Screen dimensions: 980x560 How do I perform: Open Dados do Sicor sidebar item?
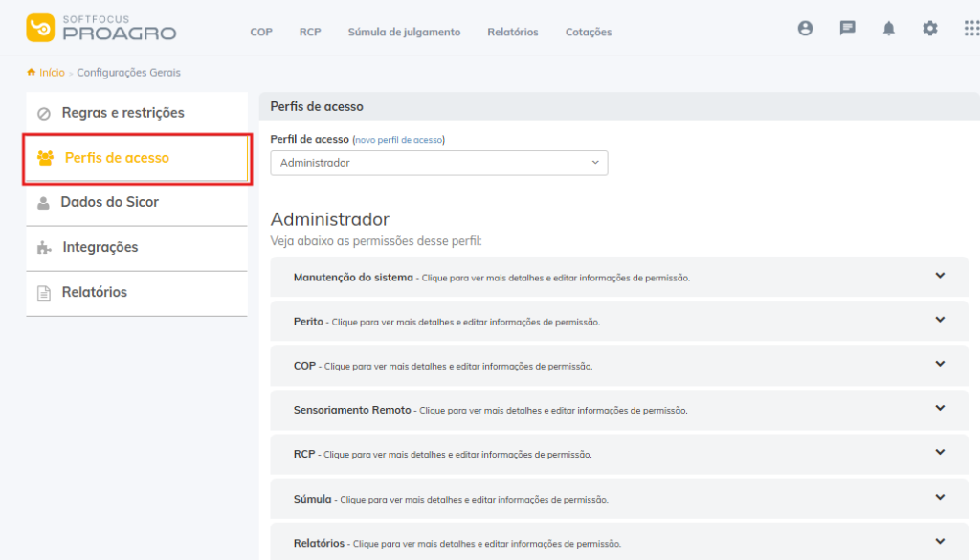109,202
